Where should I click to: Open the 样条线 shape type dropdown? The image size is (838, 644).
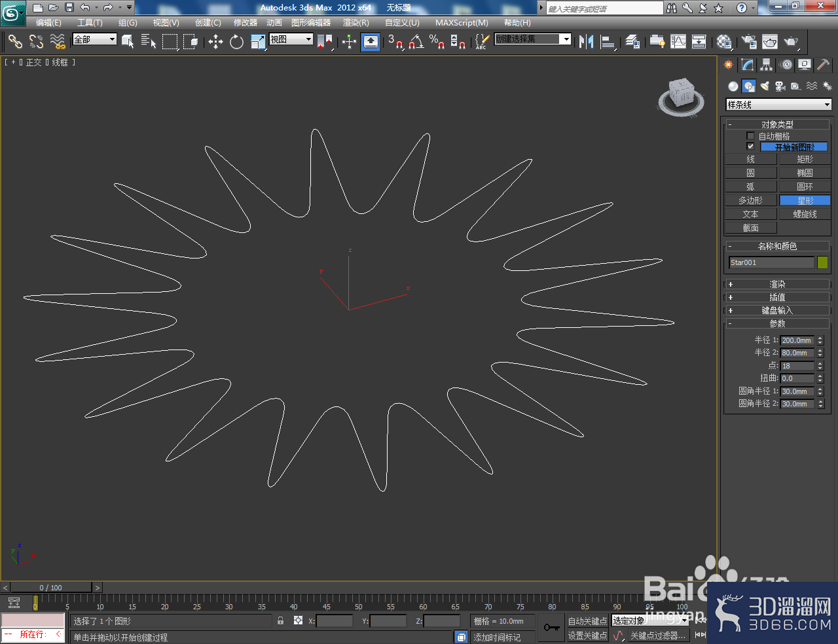pos(778,105)
